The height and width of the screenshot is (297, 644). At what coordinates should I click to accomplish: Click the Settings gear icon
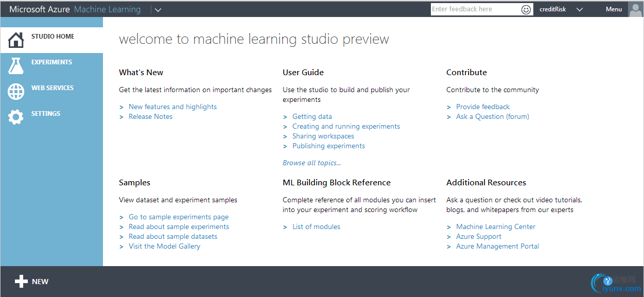point(16,117)
